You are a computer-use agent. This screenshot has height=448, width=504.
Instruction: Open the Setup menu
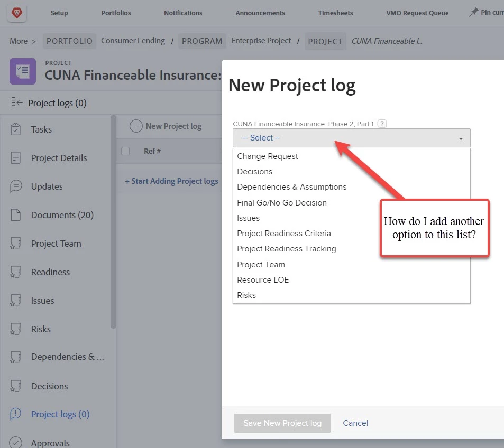click(59, 13)
